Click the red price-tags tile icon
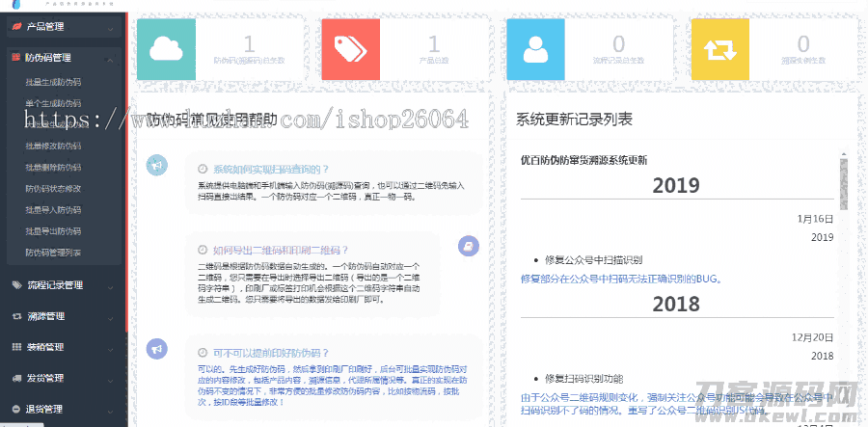Viewport: 868px width, 427px height. click(351, 49)
